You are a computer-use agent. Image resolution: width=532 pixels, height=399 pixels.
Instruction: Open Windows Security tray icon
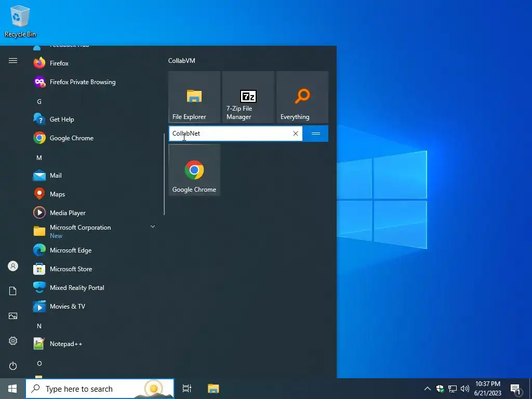coord(440,389)
